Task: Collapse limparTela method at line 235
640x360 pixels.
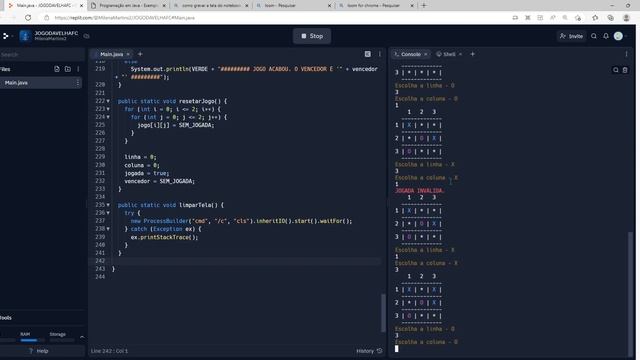Action: coord(108,205)
